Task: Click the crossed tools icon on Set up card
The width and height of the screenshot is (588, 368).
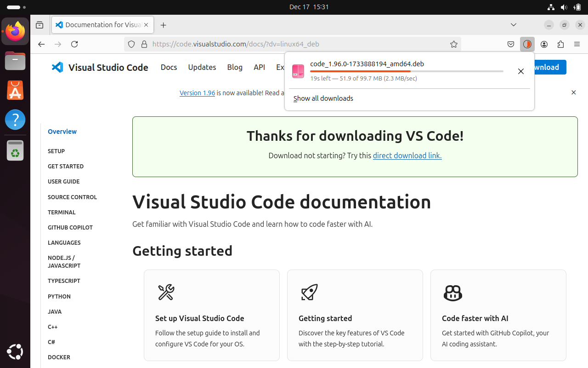Action: coord(166,293)
